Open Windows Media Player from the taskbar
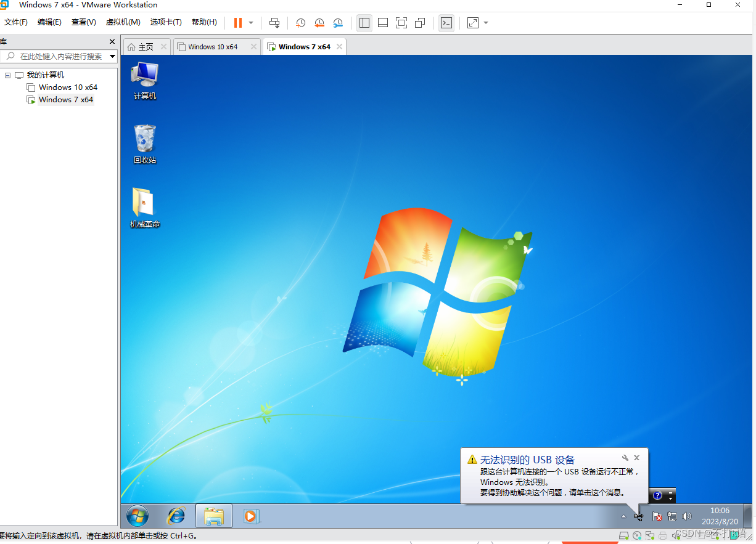Viewport: 756px width, 544px height. tap(251, 516)
